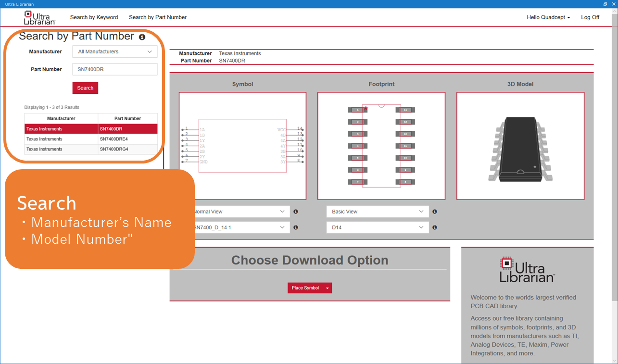The width and height of the screenshot is (618, 364).
Task: Click the Ultra Librarian logo in header
Action: pos(39,17)
